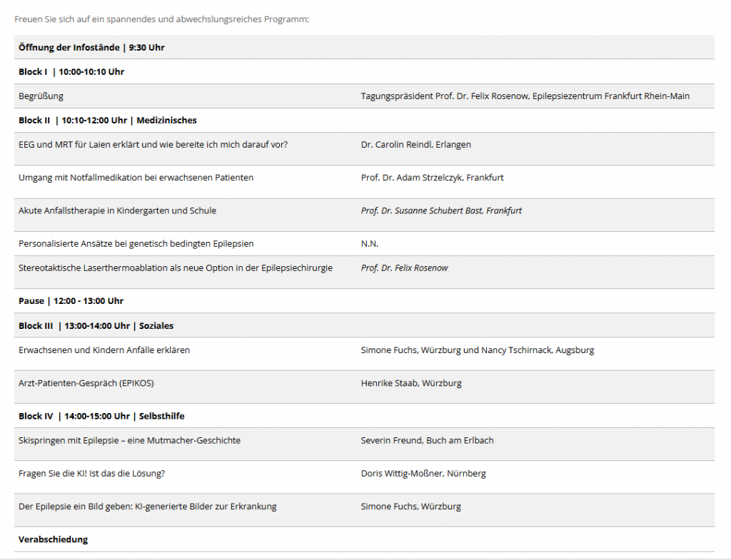Viewport: 731px width, 560px height.
Task: Click italic Prof. Dr. Felix Rosenow speaker
Action: coord(404,268)
